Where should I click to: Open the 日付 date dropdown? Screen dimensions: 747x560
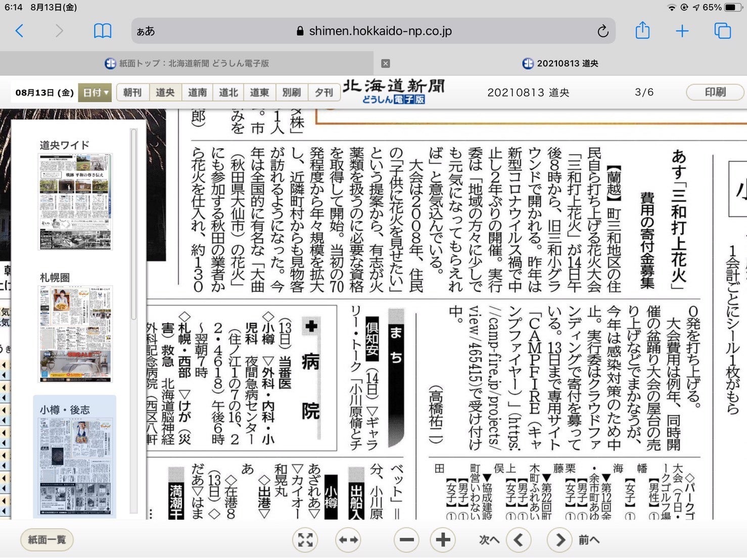[x=95, y=92]
